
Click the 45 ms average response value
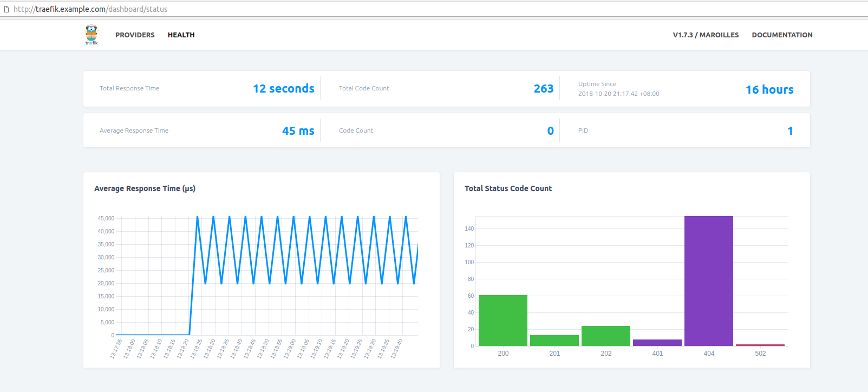point(298,131)
